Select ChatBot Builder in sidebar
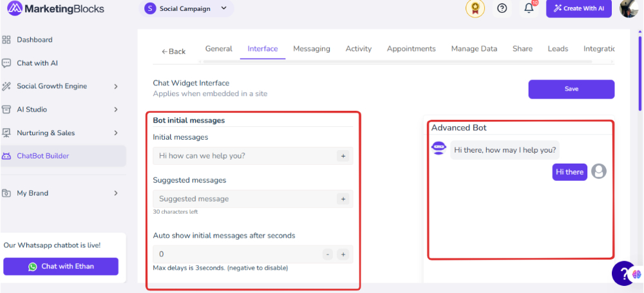The width and height of the screenshot is (644, 293). (x=63, y=156)
